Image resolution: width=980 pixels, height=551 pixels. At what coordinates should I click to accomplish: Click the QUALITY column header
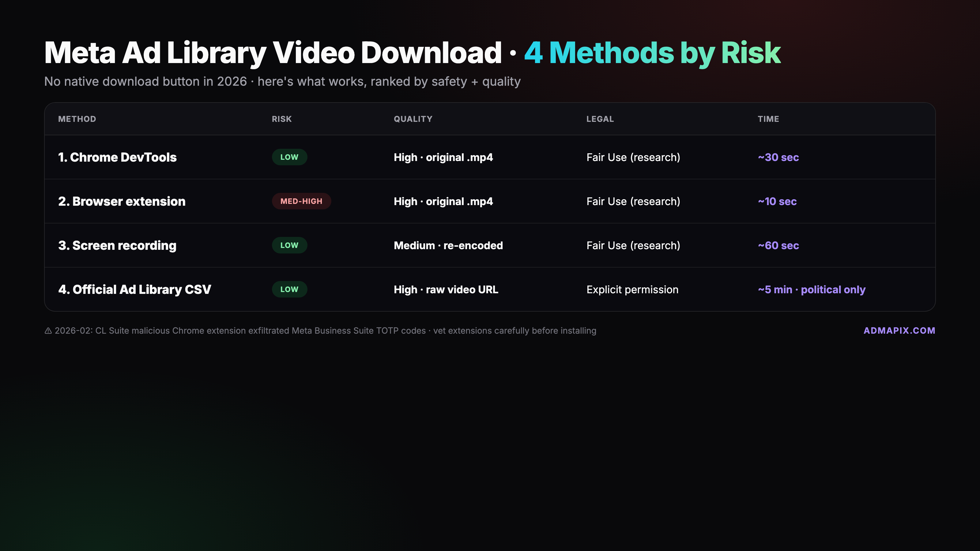pyautogui.click(x=413, y=119)
